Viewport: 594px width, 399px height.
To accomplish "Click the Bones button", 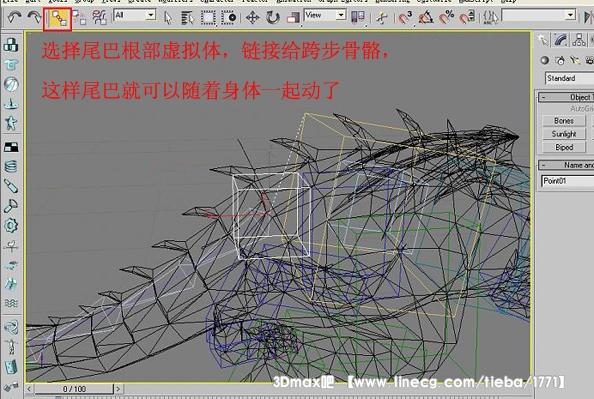I will (x=564, y=120).
